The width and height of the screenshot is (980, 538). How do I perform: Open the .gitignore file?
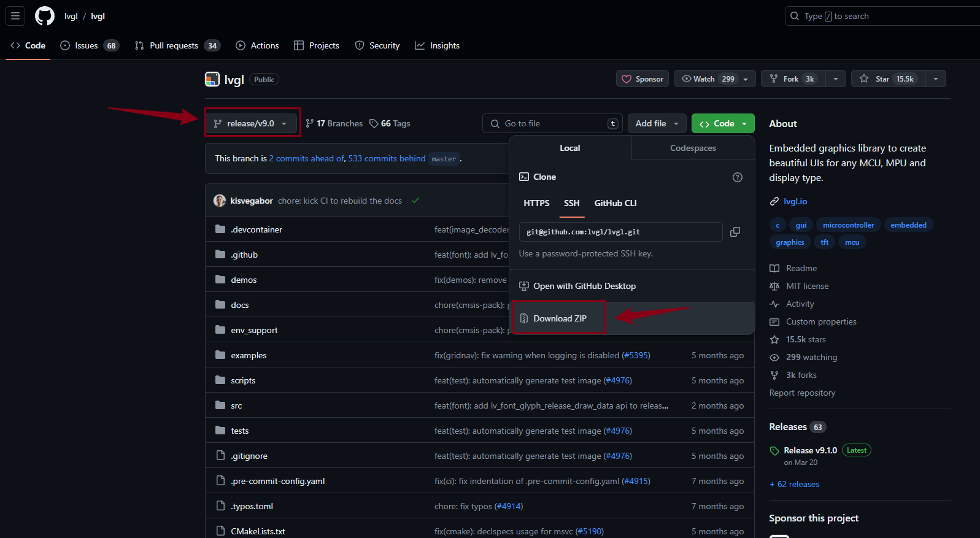249,456
